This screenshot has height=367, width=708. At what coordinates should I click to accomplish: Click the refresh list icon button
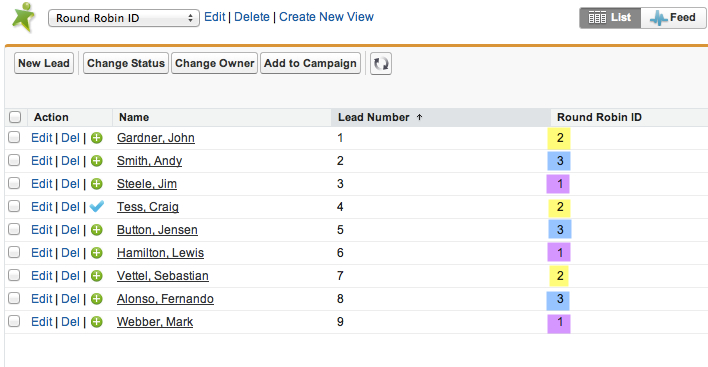coord(381,64)
